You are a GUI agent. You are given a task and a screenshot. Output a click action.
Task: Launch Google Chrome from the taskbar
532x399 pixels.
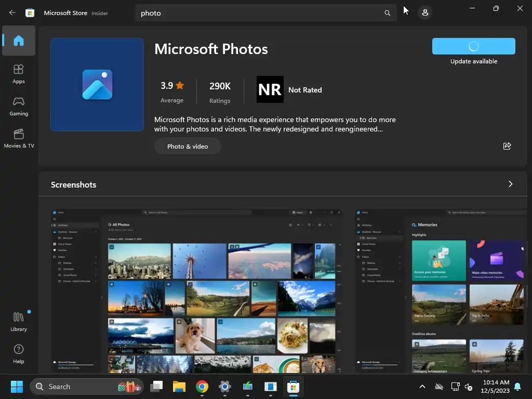point(202,387)
